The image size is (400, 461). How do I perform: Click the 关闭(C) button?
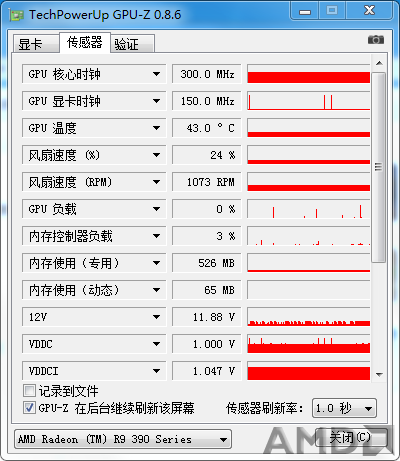351,437
